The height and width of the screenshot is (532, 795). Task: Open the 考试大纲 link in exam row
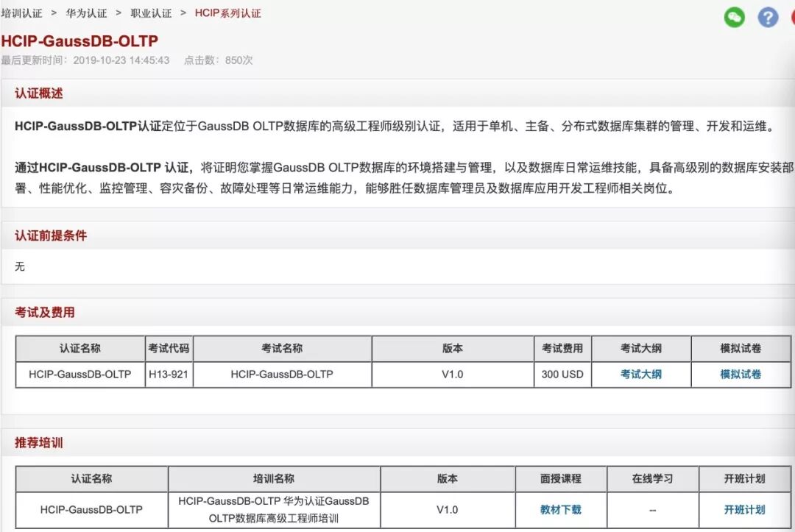tap(641, 375)
